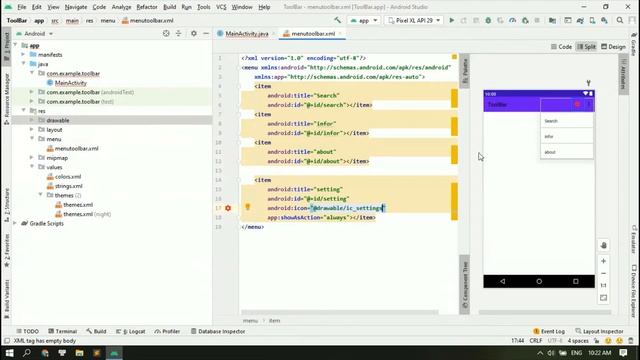
Task: Toggle the Project tool window stripe button
Action: [6, 46]
